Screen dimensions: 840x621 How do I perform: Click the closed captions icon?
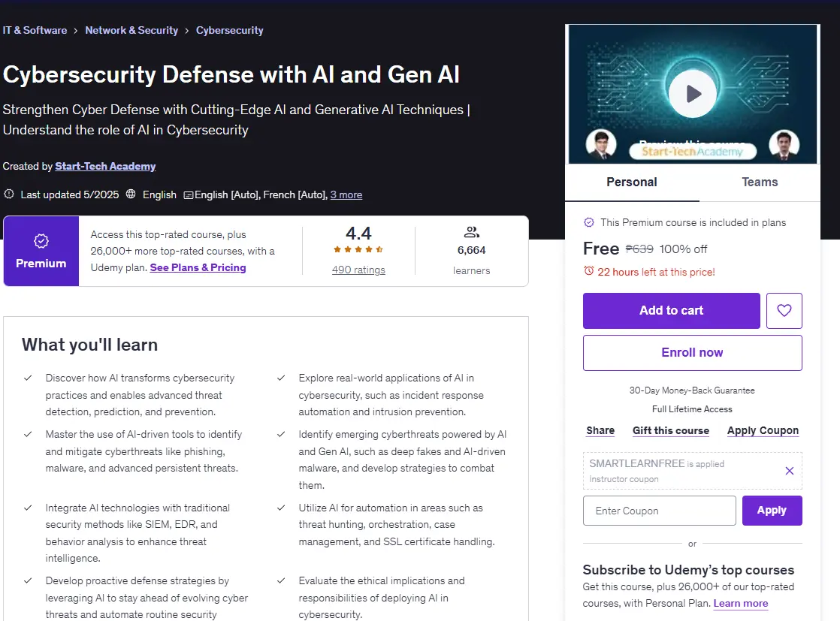(188, 195)
